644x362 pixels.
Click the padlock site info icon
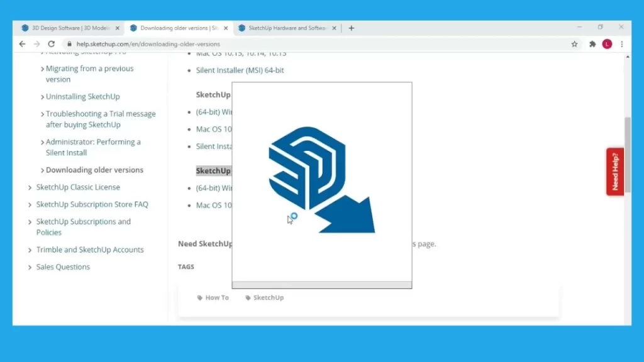click(x=69, y=44)
